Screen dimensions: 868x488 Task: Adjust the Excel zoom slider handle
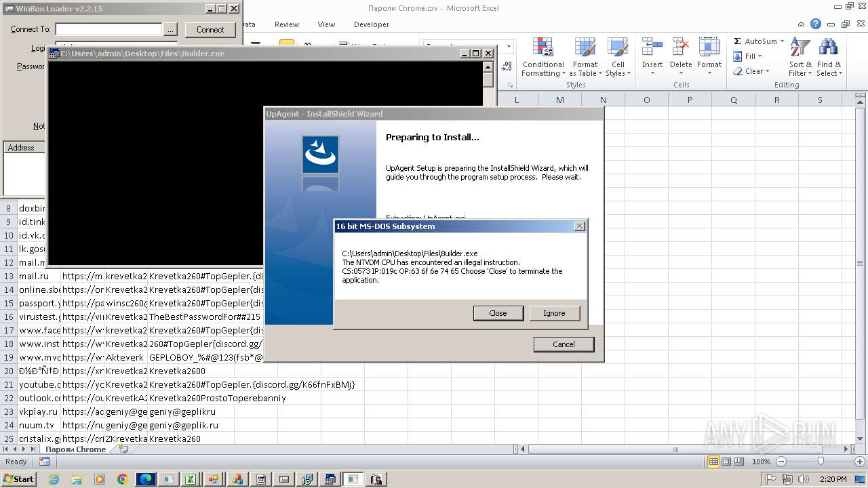tap(821, 462)
